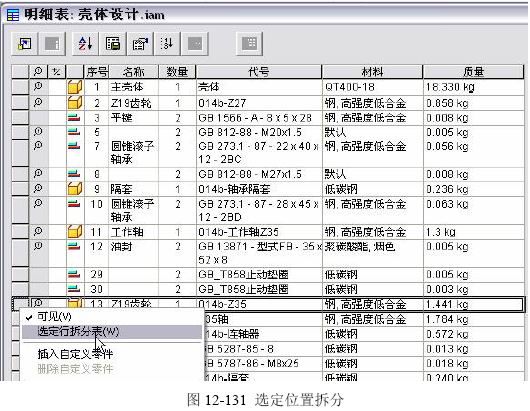
Task: Click the 数量 column header
Action: coord(177,72)
